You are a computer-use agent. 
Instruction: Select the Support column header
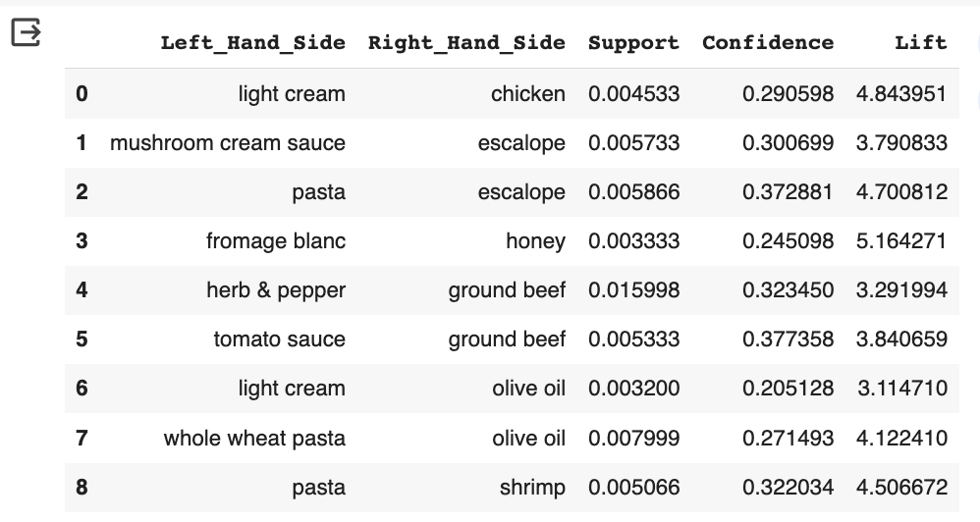[x=633, y=42]
